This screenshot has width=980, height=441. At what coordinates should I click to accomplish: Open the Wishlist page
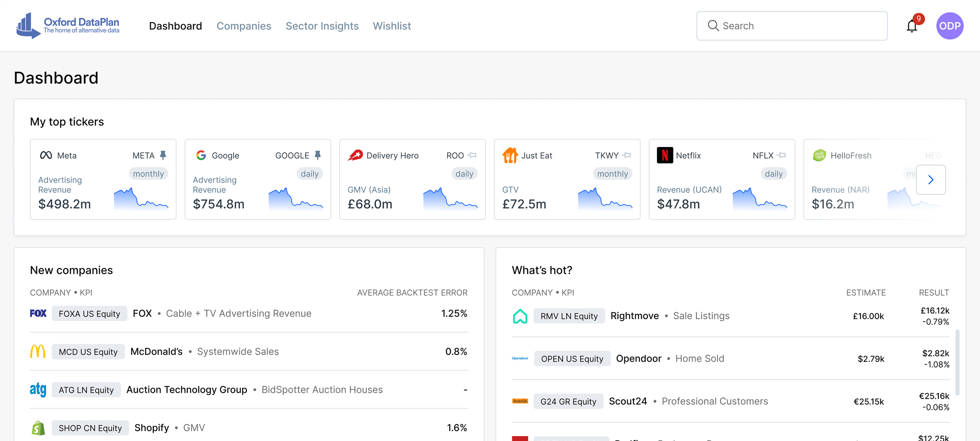click(392, 26)
